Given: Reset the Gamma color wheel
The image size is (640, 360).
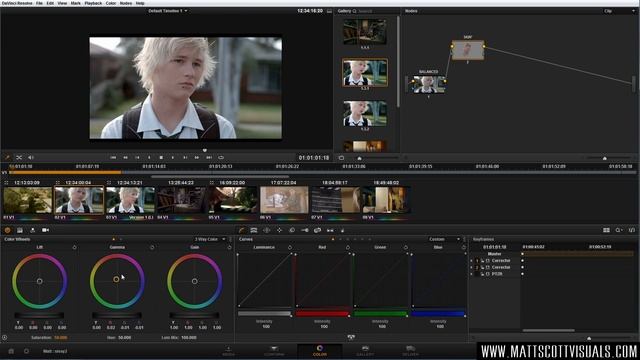Looking at the screenshot, I should (x=152, y=247).
